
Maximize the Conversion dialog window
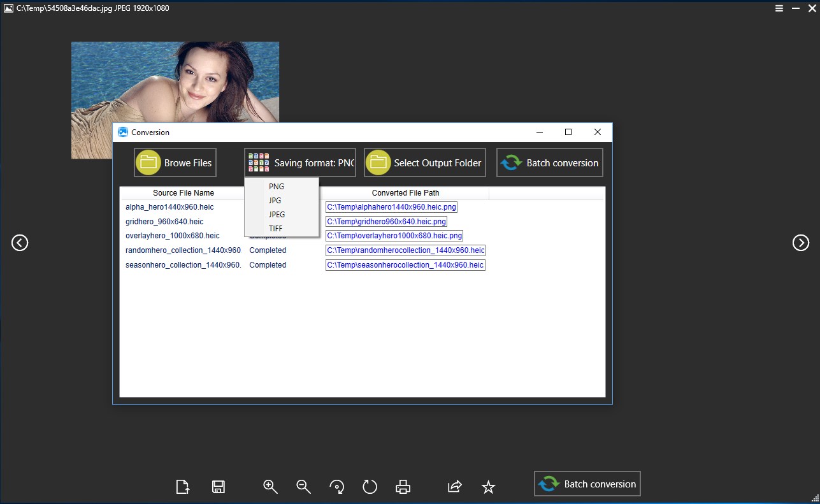click(x=568, y=132)
